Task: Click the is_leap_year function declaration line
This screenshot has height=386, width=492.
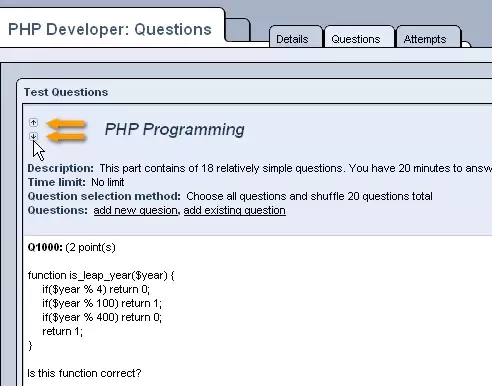Action: pos(101,275)
